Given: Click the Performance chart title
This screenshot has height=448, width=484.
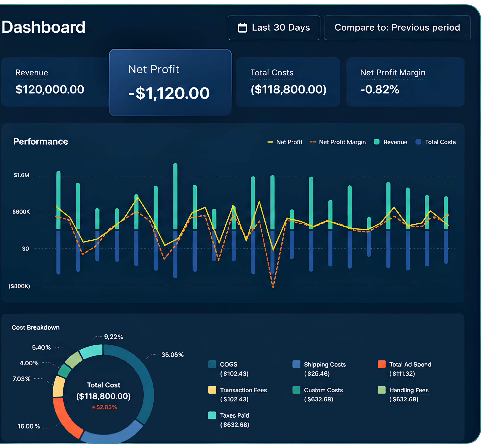Looking at the screenshot, I should point(41,142).
